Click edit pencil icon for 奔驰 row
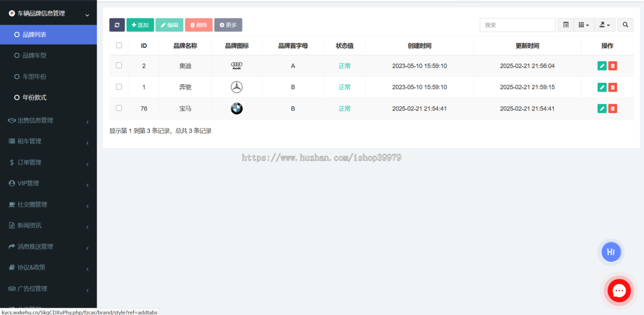Image resolution: width=644 pixels, height=315 pixels. tap(602, 87)
